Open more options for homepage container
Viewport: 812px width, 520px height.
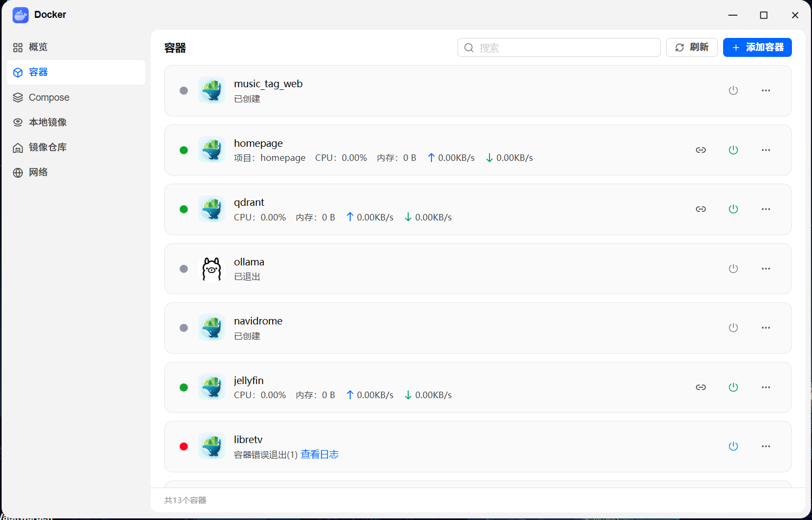pyautogui.click(x=766, y=150)
